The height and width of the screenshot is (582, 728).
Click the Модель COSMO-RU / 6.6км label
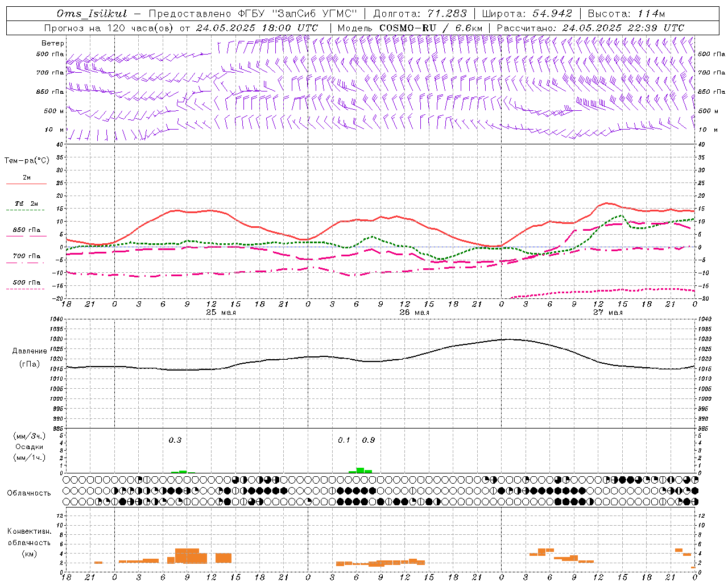[410, 28]
